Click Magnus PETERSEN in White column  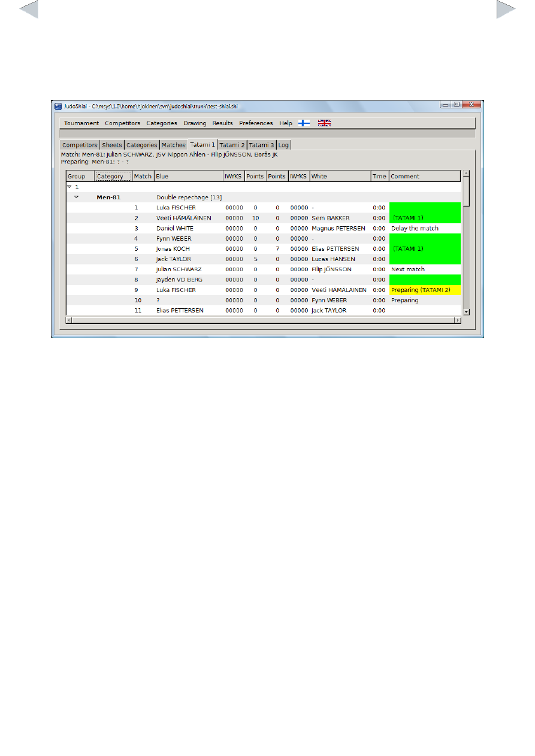pos(338,228)
